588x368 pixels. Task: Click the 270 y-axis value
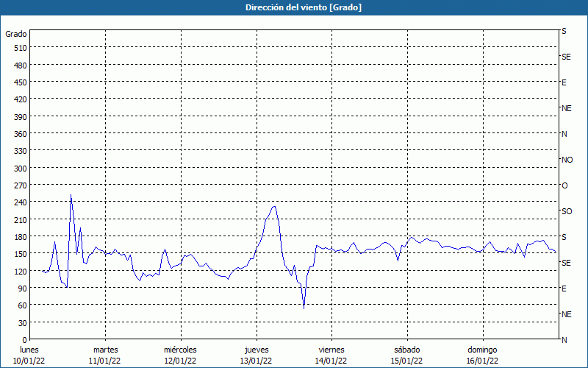[x=21, y=185]
